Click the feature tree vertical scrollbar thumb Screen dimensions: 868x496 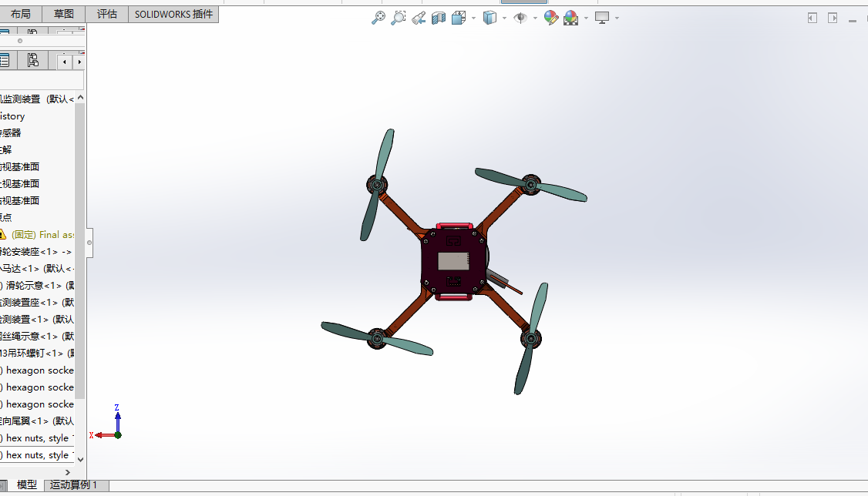point(80,250)
